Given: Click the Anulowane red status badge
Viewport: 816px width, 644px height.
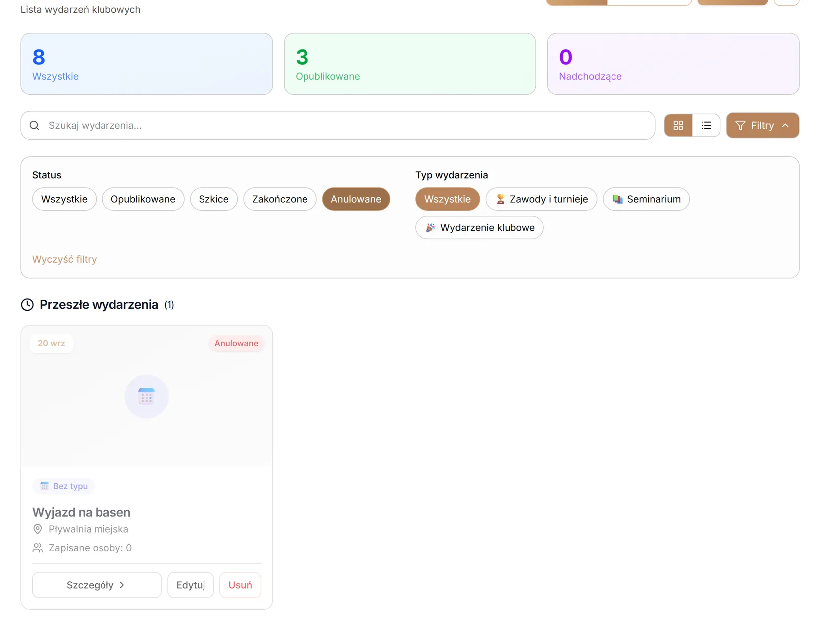Looking at the screenshot, I should point(236,343).
